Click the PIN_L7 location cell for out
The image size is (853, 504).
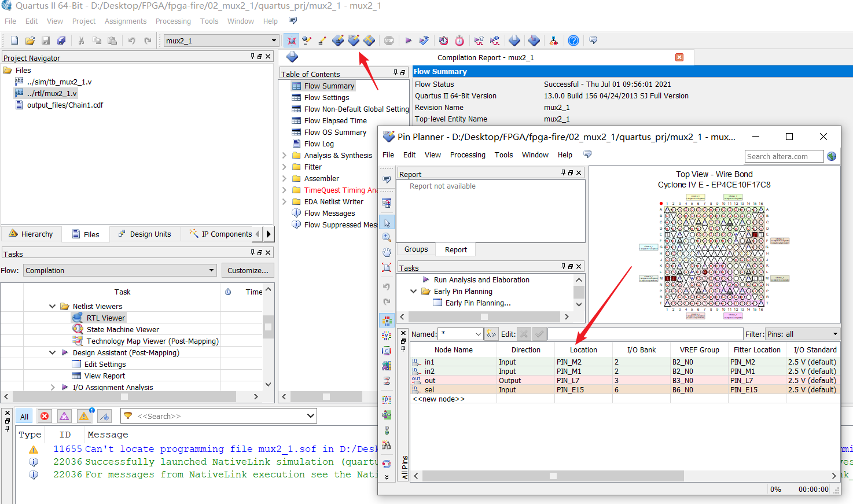pos(583,380)
